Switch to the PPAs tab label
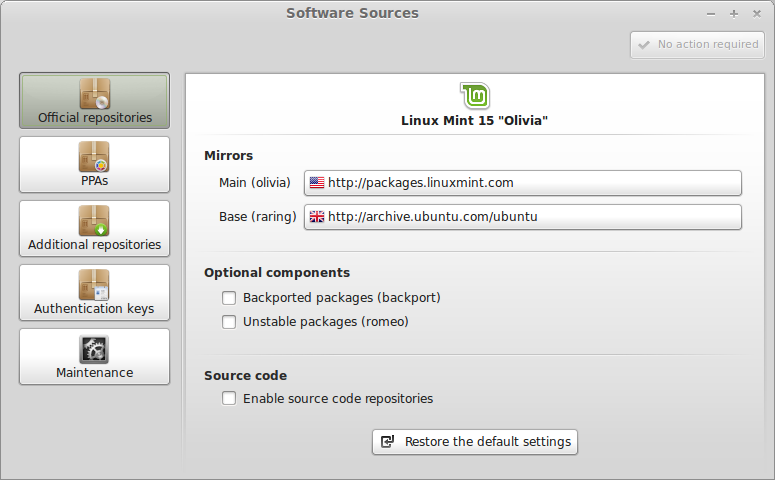The image size is (775, 480). [x=95, y=181]
